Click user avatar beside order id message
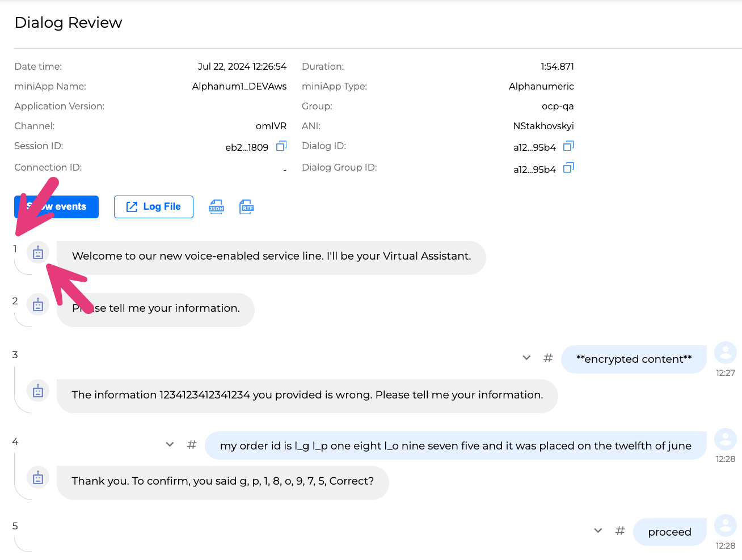Screen dimensions: 742x560 [x=725, y=439]
